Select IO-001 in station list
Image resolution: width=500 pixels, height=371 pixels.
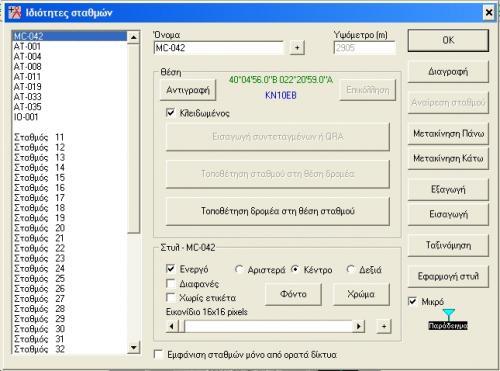[70, 117]
